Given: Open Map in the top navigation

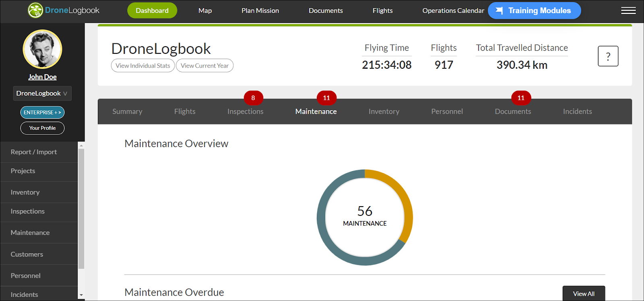Looking at the screenshot, I should [205, 10].
